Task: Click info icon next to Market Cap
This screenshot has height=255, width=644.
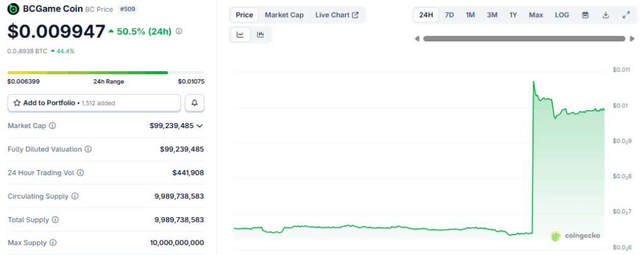Action: point(52,126)
